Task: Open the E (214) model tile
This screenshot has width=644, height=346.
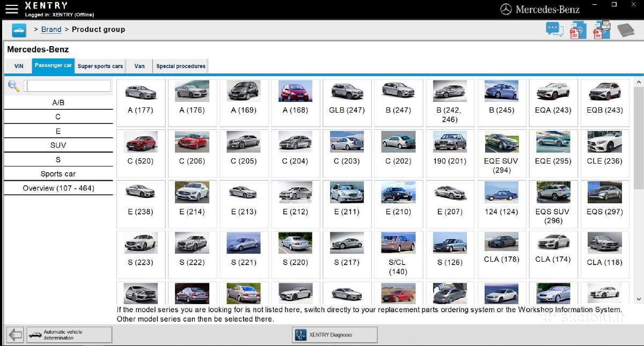Action: (x=192, y=204)
